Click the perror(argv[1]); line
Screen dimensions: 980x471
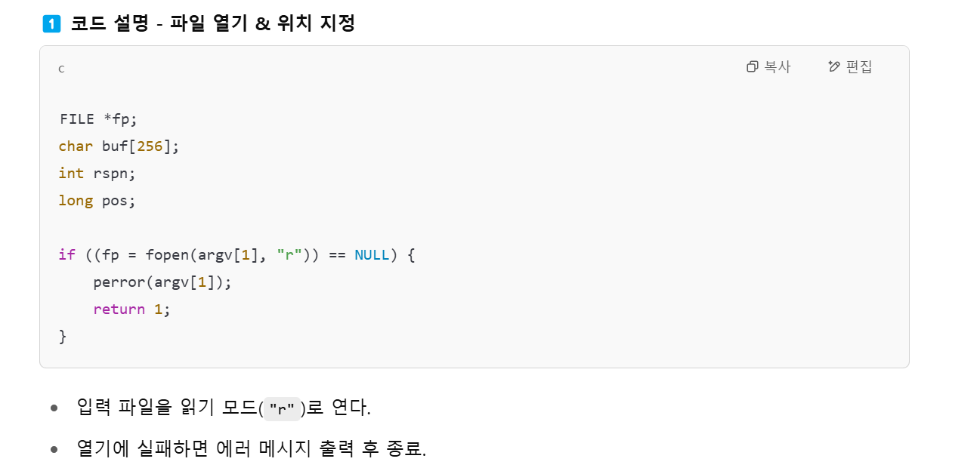click(162, 282)
